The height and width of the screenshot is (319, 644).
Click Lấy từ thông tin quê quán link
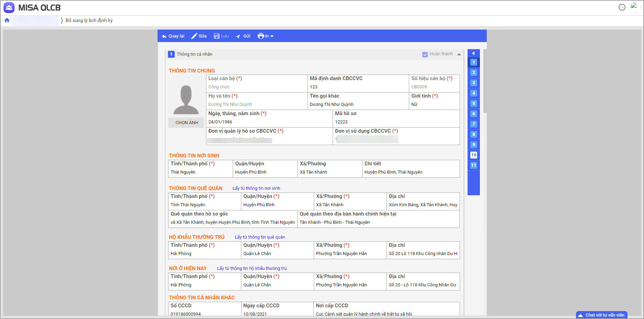pyautogui.click(x=260, y=237)
